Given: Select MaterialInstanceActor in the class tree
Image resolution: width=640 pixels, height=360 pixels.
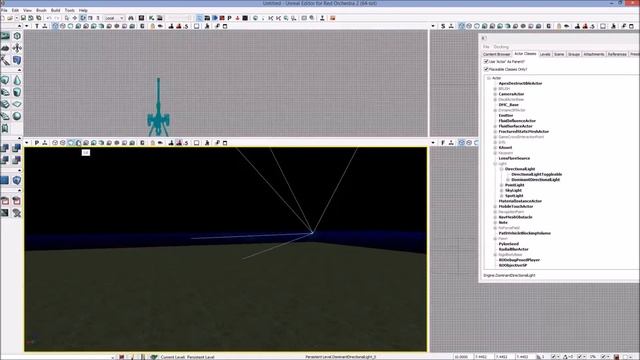Looking at the screenshot, I should coord(520,201).
